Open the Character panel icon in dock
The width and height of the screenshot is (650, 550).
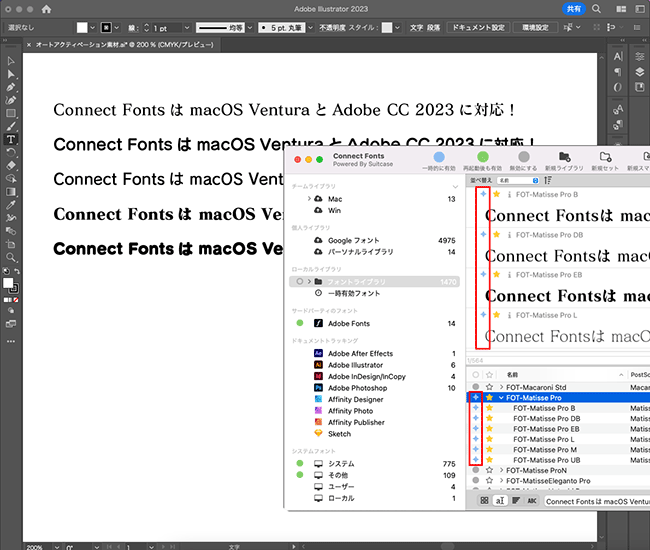coord(618,57)
